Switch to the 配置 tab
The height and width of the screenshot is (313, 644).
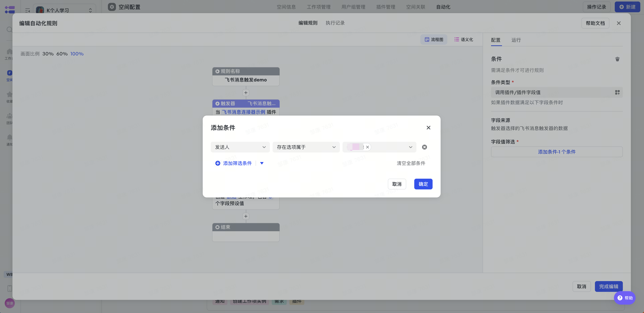coord(495,40)
